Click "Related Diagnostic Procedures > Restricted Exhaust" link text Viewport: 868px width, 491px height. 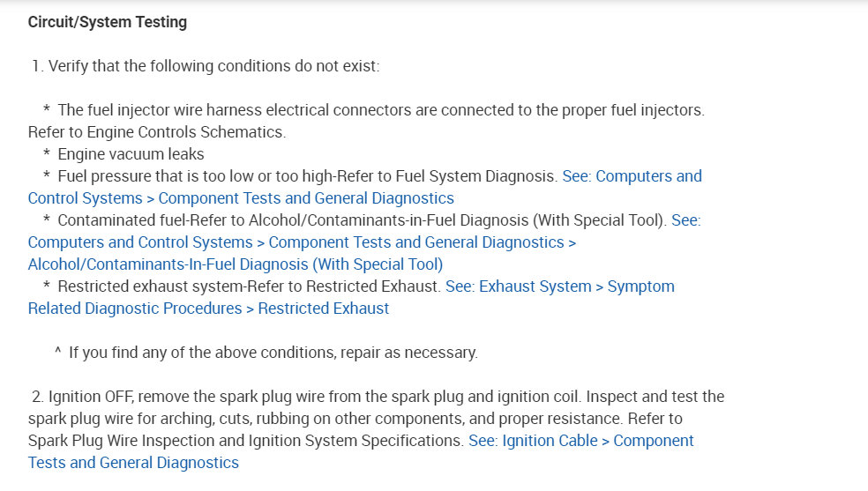208,309
